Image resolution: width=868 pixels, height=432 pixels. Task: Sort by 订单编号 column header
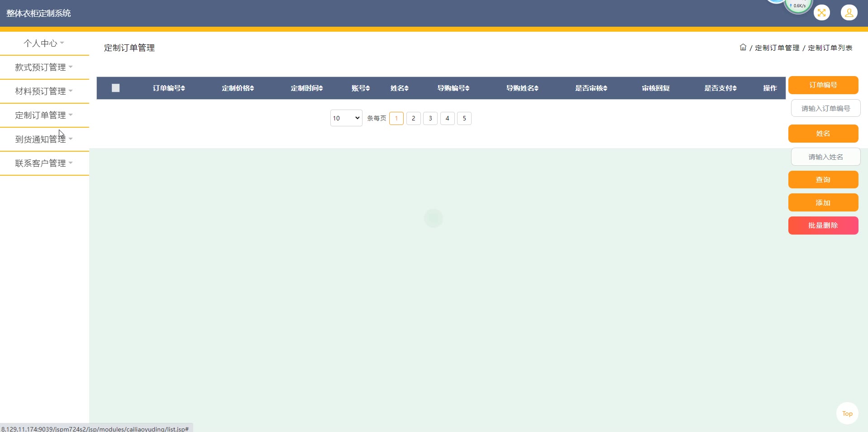(x=169, y=88)
